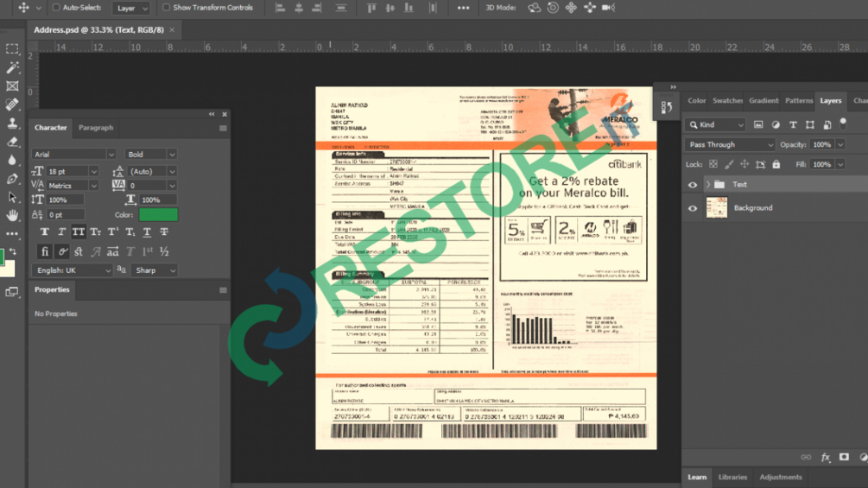Add layer style fx button
Viewport: 868px width, 488px height.
pyautogui.click(x=826, y=457)
